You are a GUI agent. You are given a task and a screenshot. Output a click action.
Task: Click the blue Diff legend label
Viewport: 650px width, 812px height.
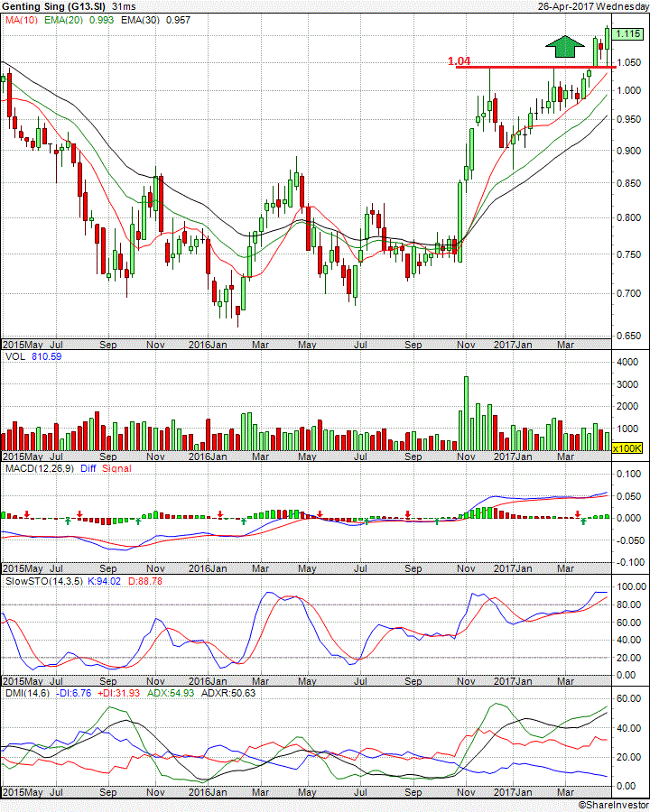click(88, 468)
